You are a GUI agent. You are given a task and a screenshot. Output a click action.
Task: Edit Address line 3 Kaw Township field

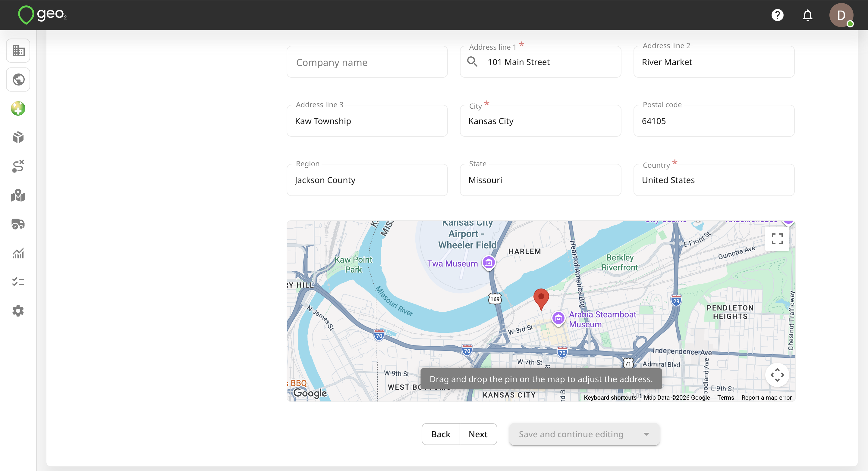[367, 121]
